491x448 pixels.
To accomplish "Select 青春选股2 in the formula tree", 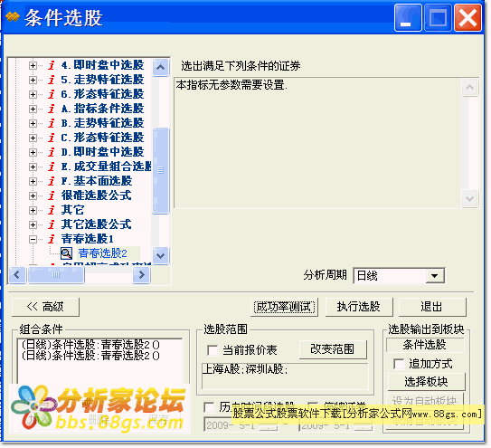I will coord(103,253).
